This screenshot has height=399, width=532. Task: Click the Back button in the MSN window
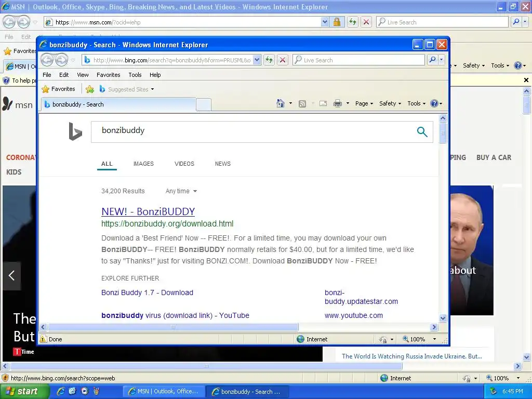tap(9, 22)
